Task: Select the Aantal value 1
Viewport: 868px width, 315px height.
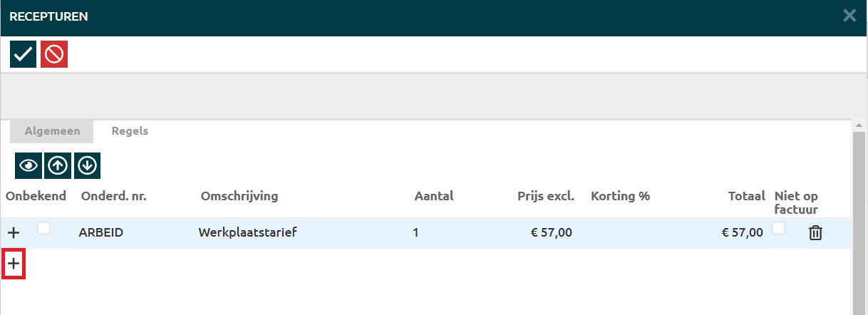Action: (x=415, y=232)
